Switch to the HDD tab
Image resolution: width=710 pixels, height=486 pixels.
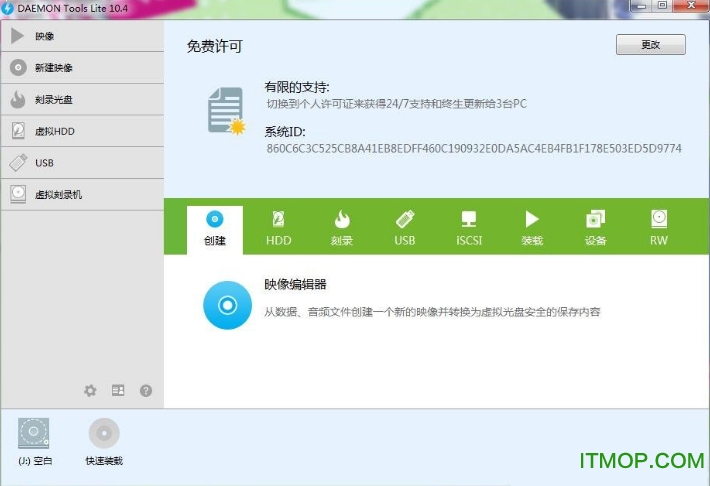tap(279, 226)
